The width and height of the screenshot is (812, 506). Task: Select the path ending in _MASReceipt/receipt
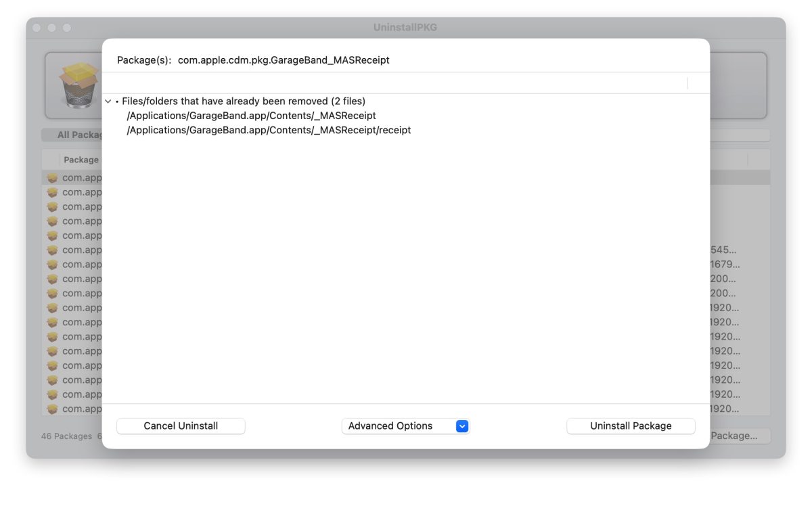pyautogui.click(x=269, y=130)
